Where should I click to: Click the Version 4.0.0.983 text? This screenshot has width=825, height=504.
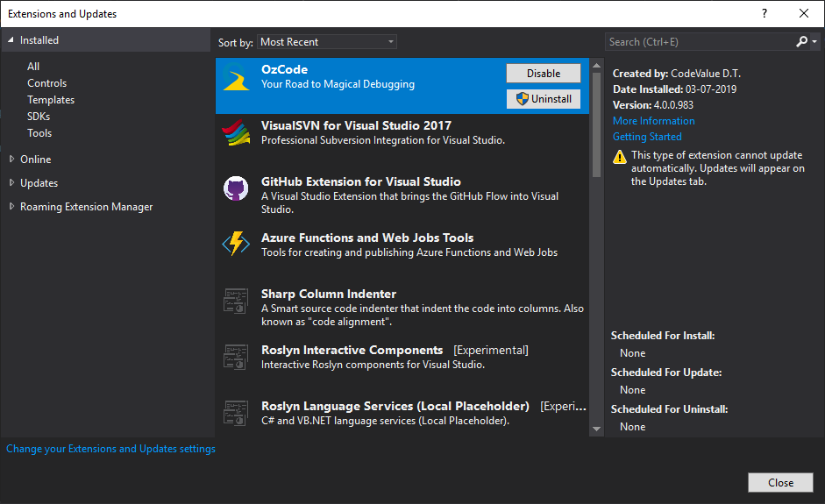point(653,105)
